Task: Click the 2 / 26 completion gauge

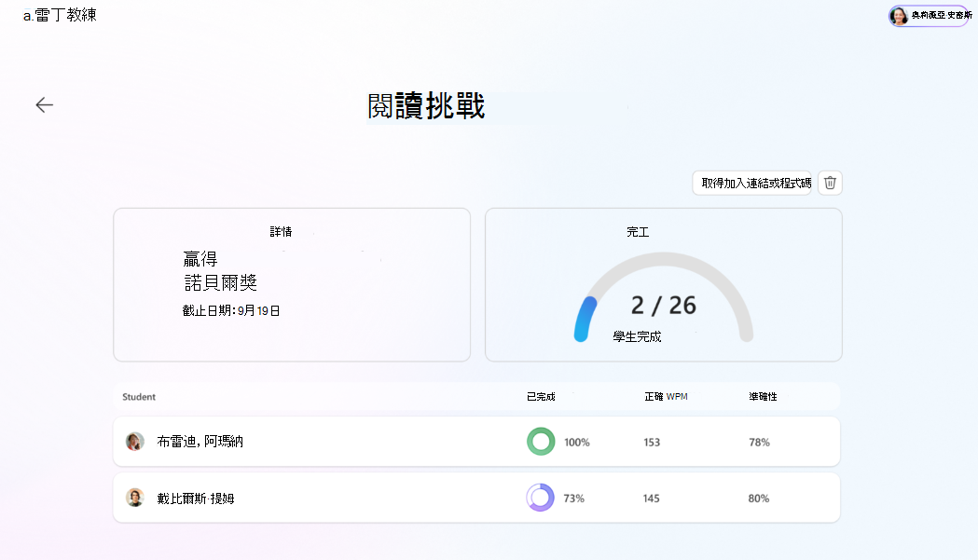Action: coord(664,298)
